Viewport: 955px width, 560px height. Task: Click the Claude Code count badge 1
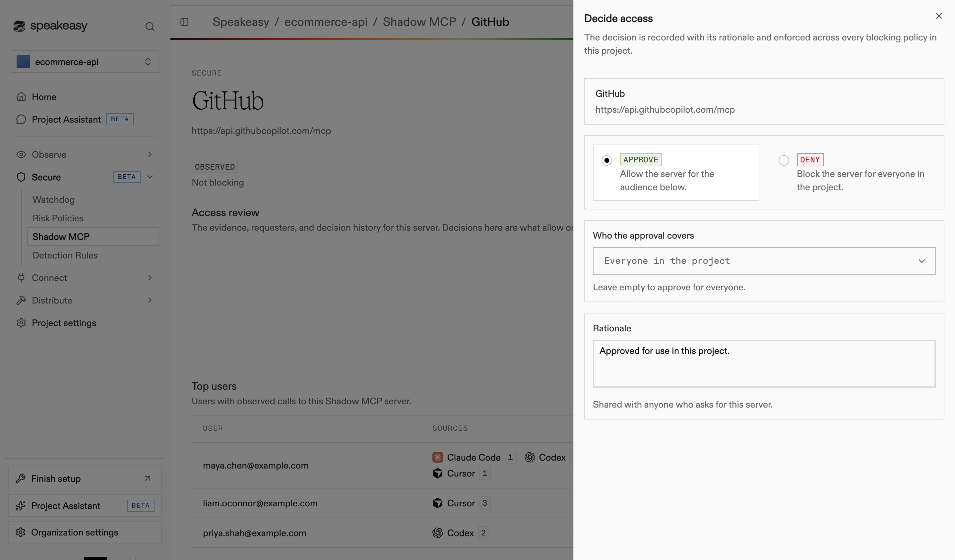(x=510, y=457)
